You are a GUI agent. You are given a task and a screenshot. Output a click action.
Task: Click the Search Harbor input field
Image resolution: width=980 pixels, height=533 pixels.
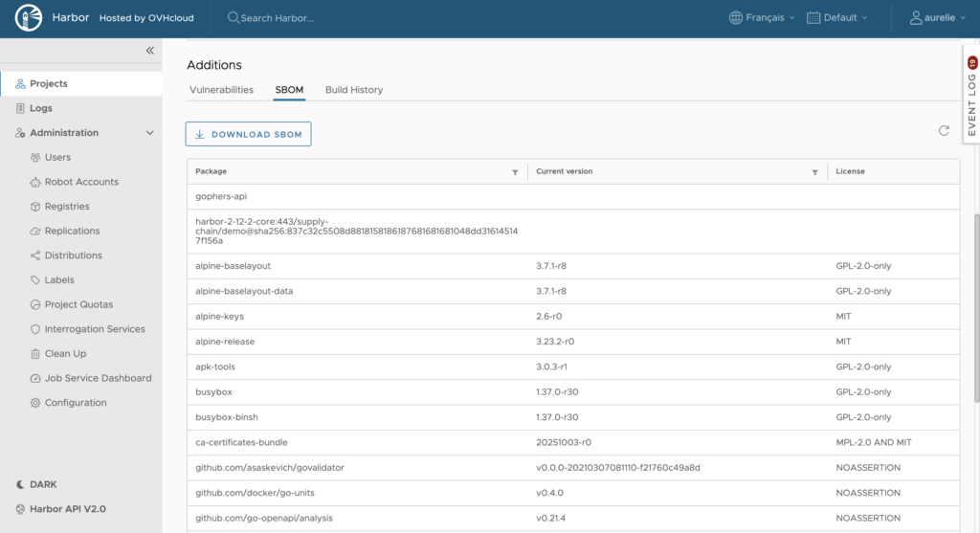(325, 18)
